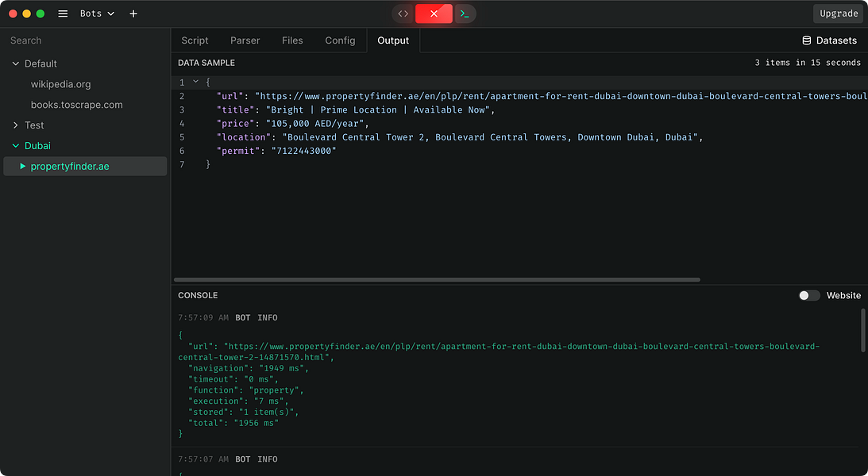
Task: Open the terminal console icon
Action: tap(465, 13)
